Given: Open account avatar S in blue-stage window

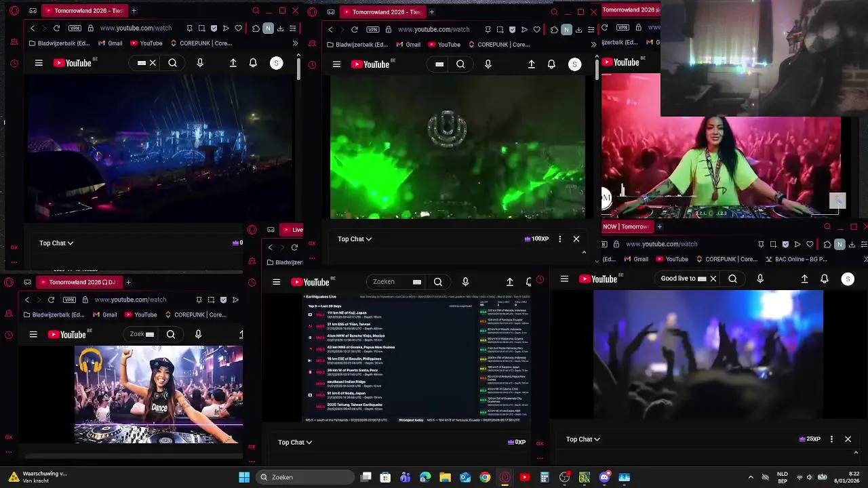Looking at the screenshot, I should point(276,63).
